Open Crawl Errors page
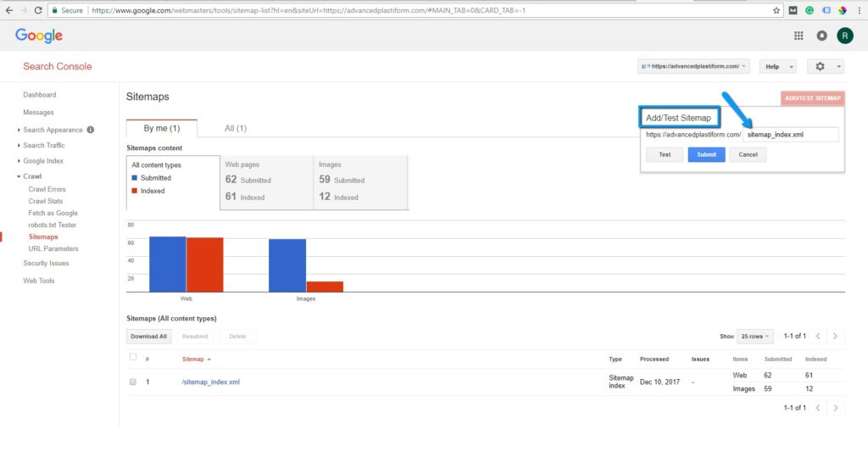Image resolution: width=868 pixels, height=451 pixels. click(47, 189)
